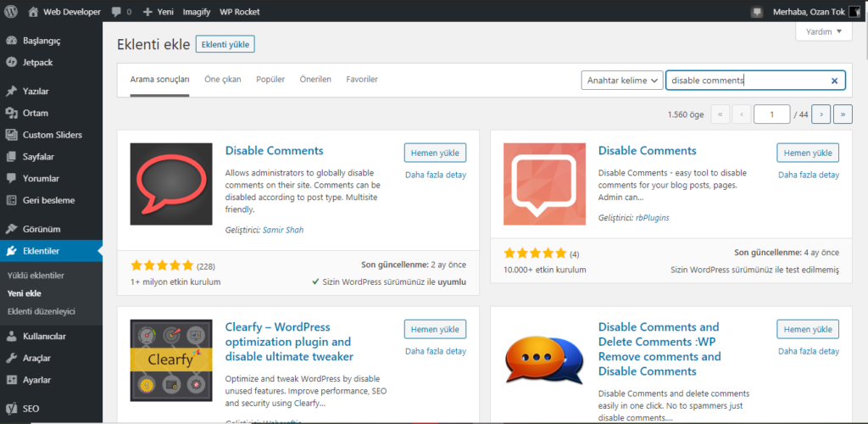The image size is (868, 424).
Task: Click the Yorumlar comment icon
Action: [12, 179]
